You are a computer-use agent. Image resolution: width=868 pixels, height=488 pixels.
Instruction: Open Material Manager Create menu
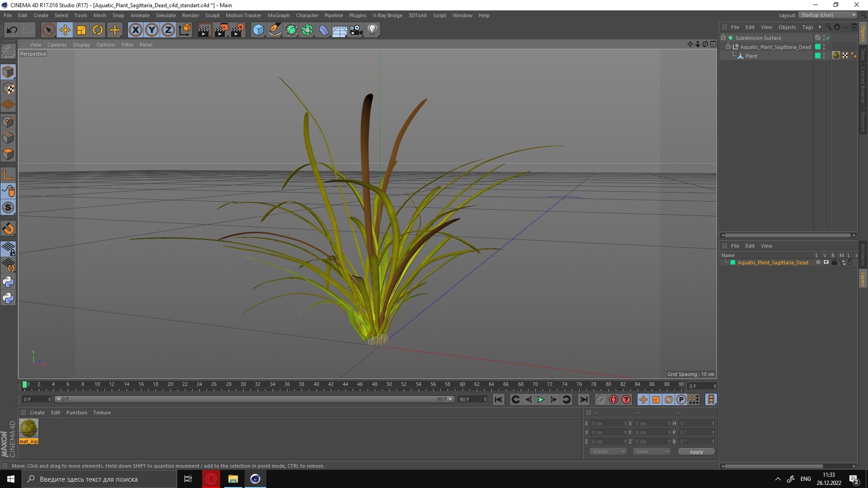(x=37, y=413)
